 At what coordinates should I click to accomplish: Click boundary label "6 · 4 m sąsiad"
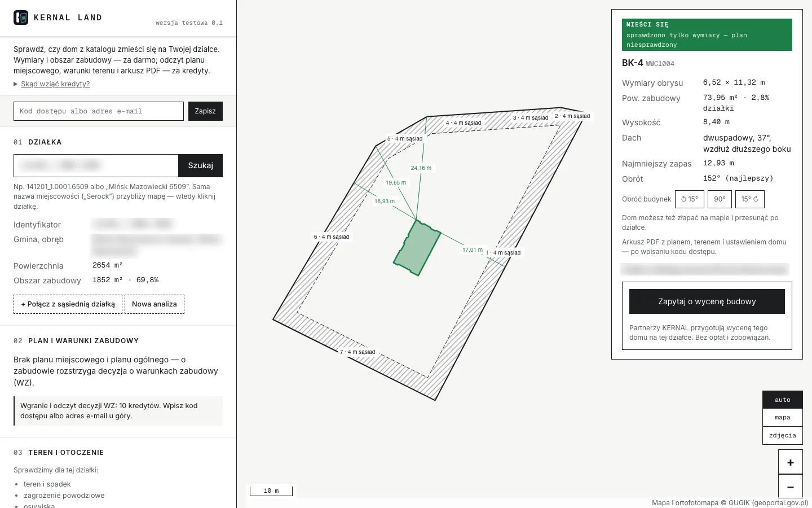pos(332,237)
